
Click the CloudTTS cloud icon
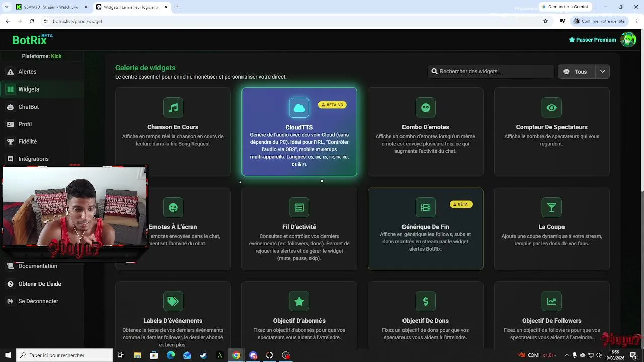click(299, 108)
